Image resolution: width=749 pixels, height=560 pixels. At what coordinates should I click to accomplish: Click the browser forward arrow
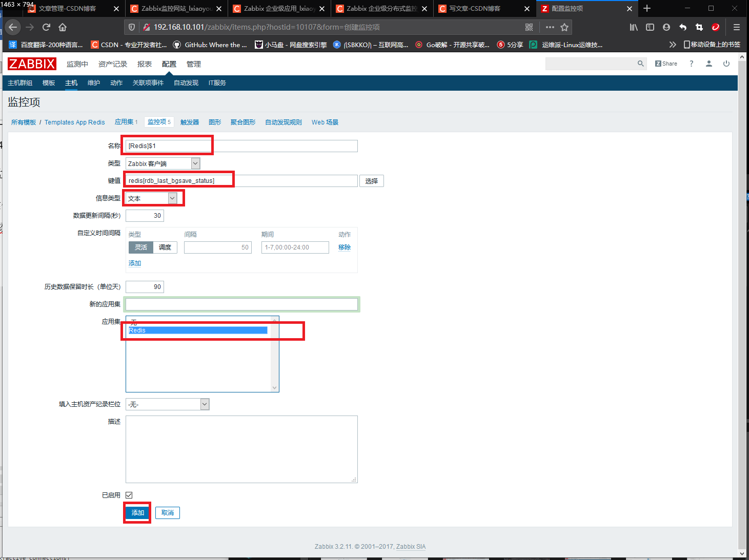click(x=30, y=27)
